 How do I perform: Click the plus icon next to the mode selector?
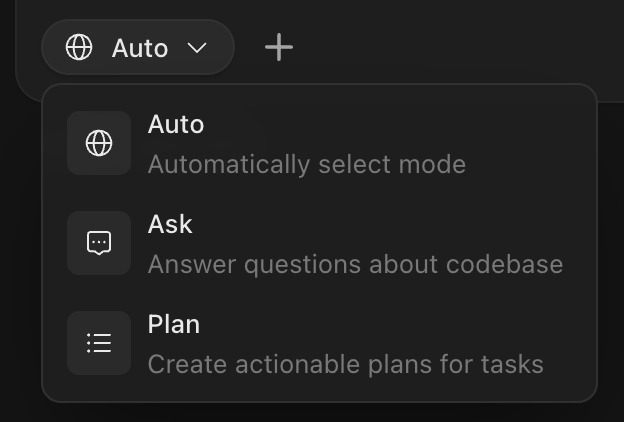click(x=279, y=47)
